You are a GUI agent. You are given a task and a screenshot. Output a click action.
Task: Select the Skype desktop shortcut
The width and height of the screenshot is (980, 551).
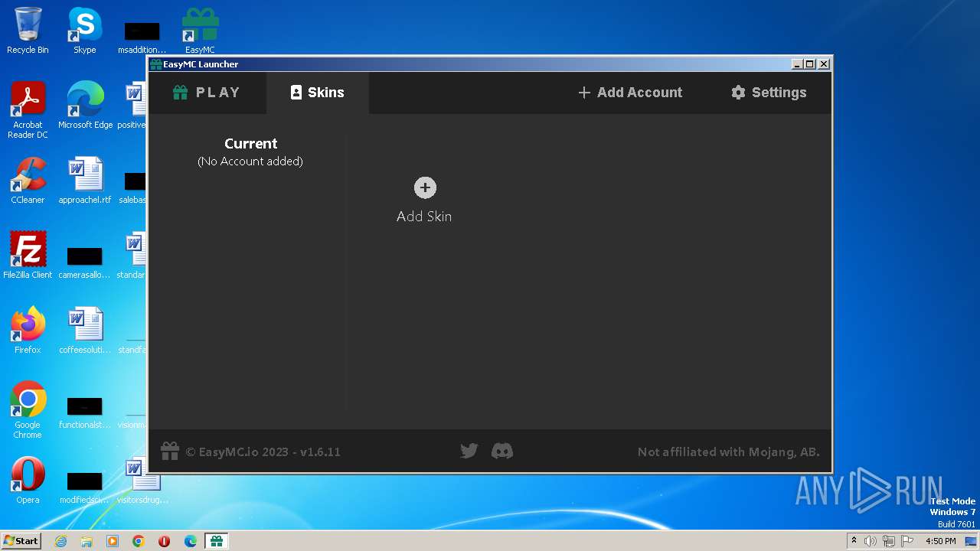(x=85, y=31)
